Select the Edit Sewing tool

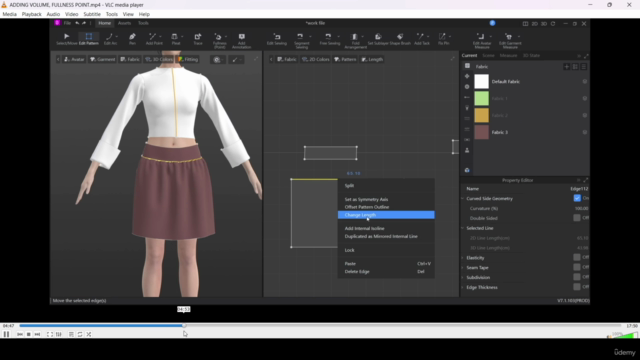[277, 39]
